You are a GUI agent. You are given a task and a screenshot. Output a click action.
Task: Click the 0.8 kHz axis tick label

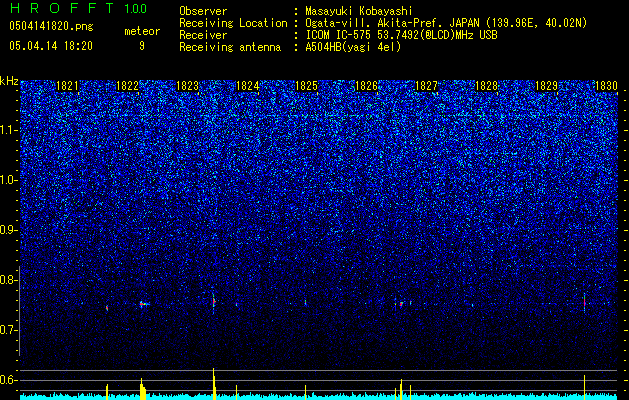[x=8, y=280]
